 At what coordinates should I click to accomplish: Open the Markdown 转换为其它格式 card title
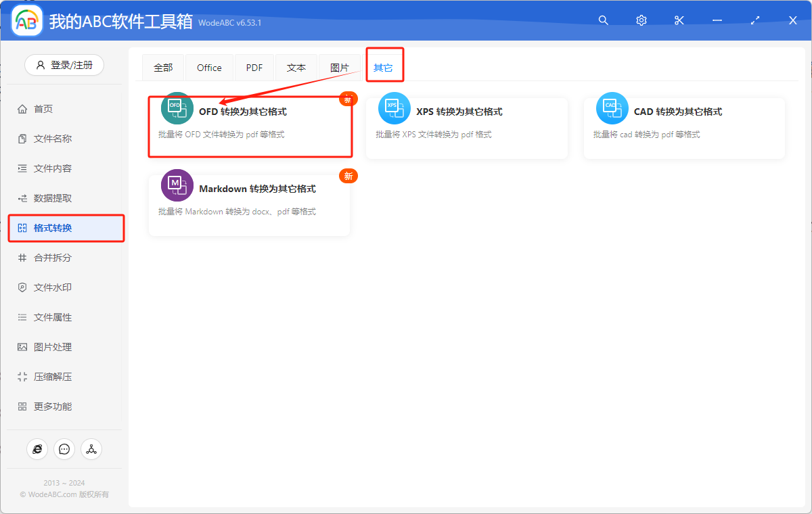257,189
